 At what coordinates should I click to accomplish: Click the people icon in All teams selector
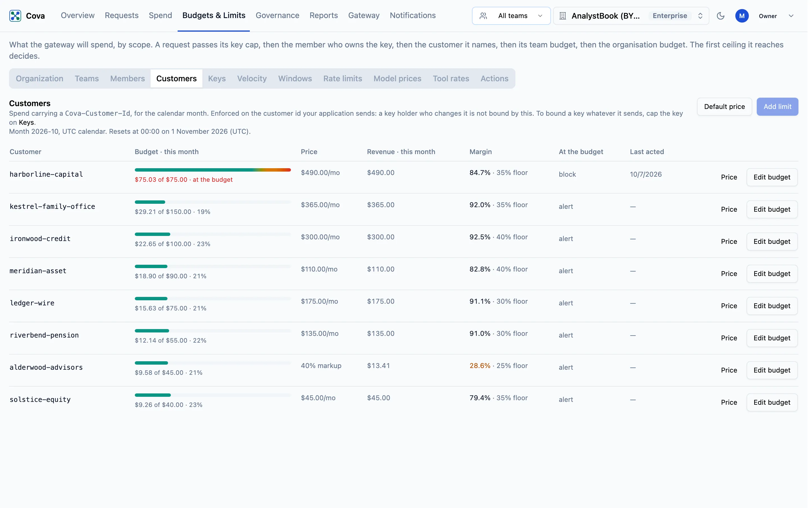pos(483,16)
